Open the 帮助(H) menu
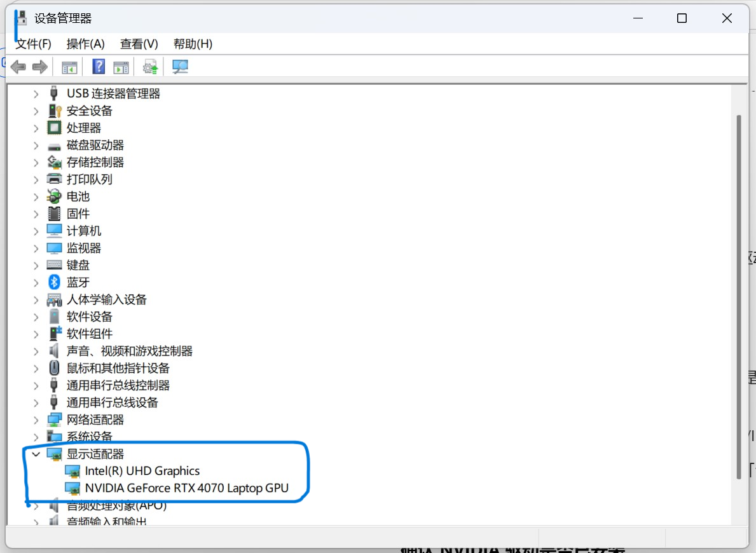The height and width of the screenshot is (553, 756). [x=193, y=44]
